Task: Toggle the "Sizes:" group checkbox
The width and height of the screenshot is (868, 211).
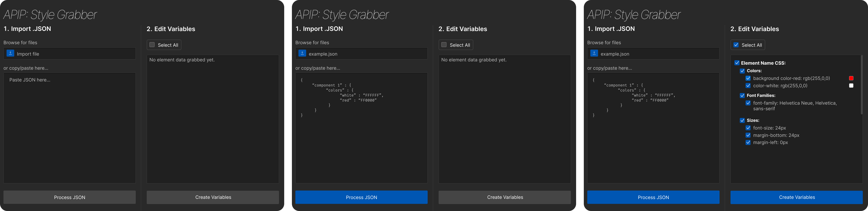Action: [x=742, y=120]
